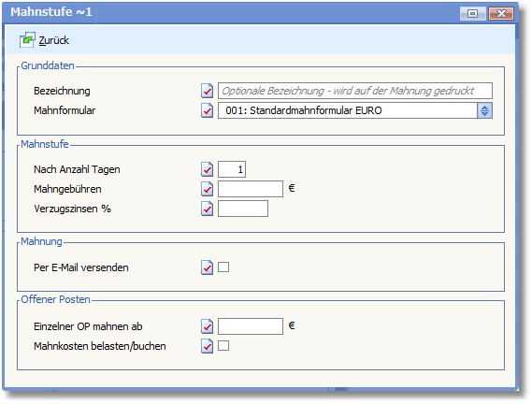Click the edit icon beside Mahnformular
The height and width of the screenshot is (404, 532).
[x=207, y=110]
